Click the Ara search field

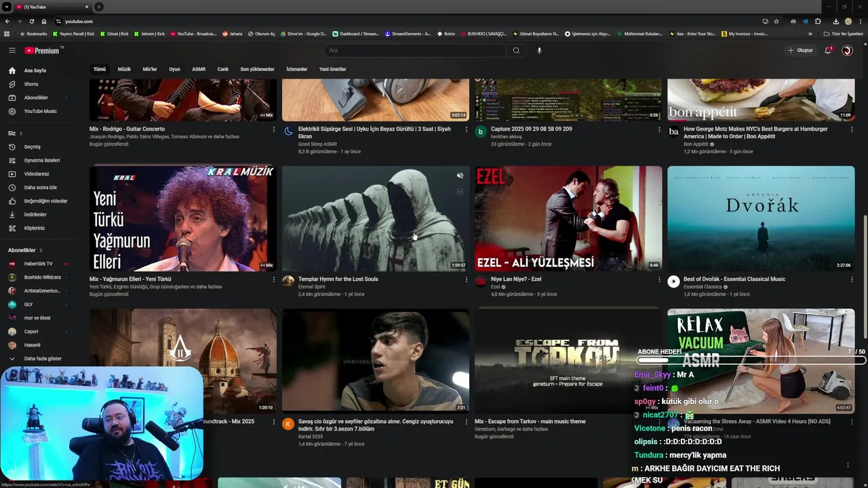[x=415, y=50]
